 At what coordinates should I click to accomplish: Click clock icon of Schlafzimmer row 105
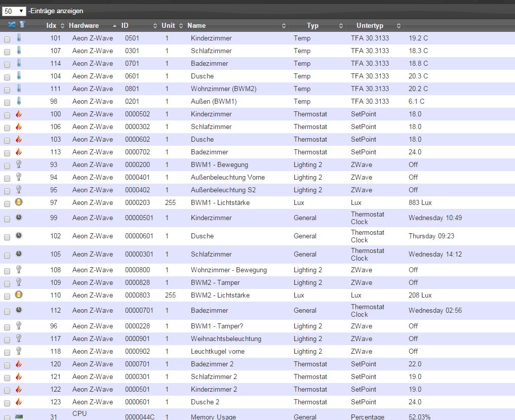[x=19, y=254]
